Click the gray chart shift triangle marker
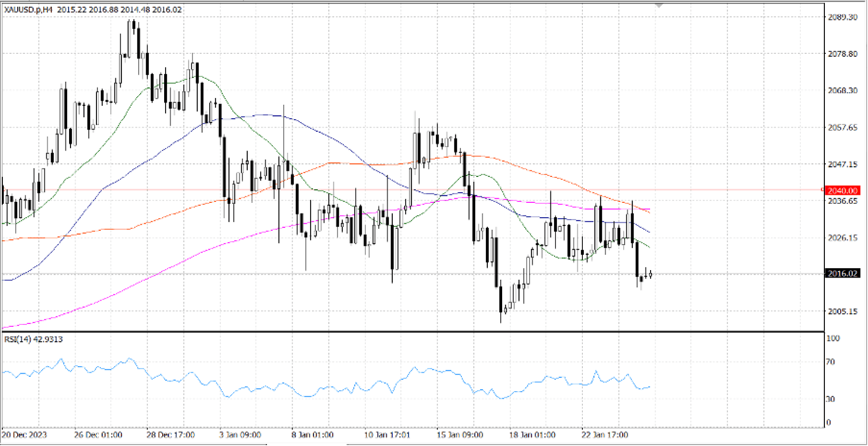The image size is (868, 446). tap(659, 6)
